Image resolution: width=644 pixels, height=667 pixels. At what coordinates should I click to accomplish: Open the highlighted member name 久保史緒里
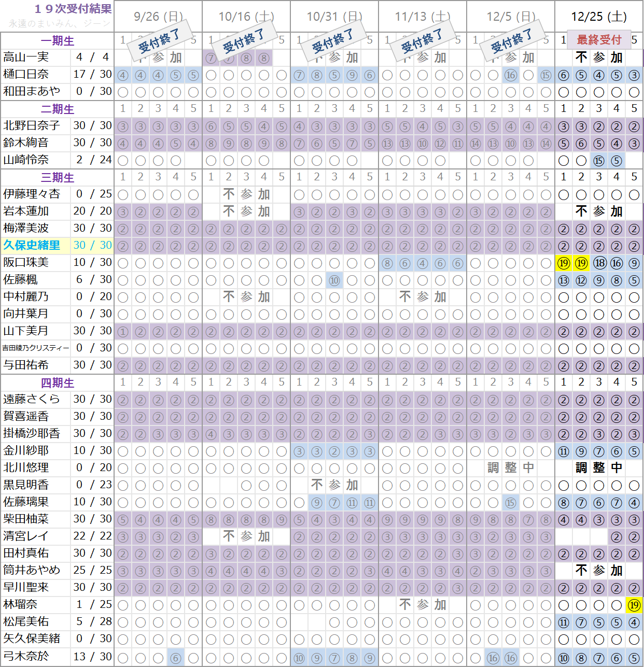coord(32,245)
